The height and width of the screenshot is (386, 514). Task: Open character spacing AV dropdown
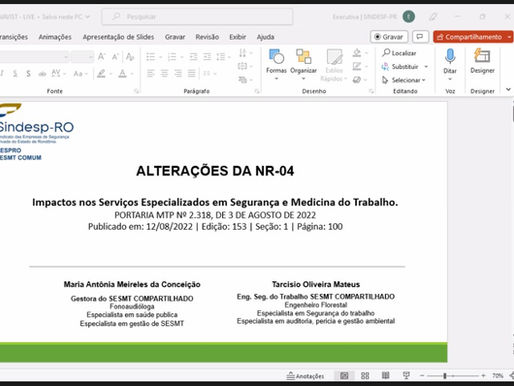click(59, 74)
